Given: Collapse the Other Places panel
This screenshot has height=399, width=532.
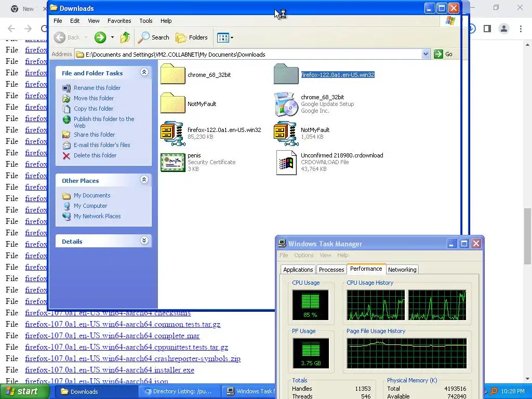Looking at the screenshot, I should (x=144, y=179).
